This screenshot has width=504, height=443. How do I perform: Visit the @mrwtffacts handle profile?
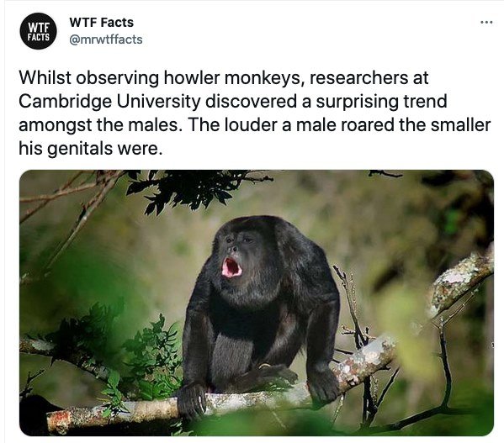106,40
